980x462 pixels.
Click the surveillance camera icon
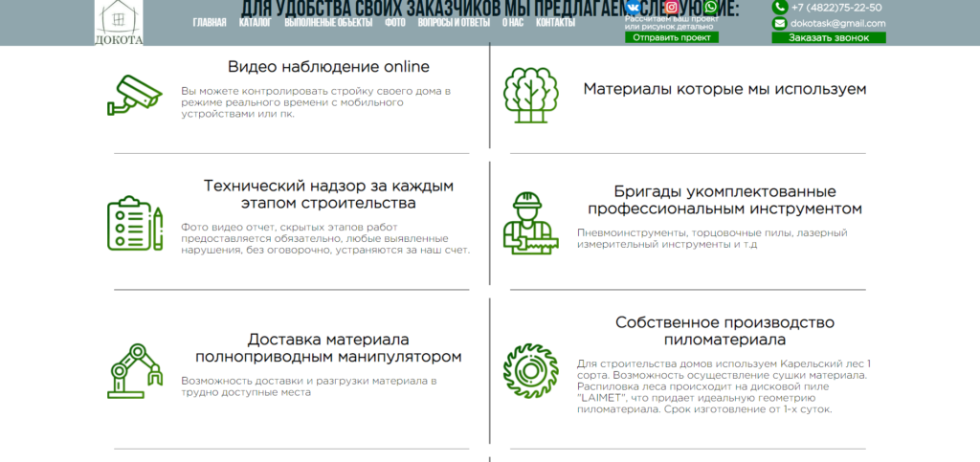click(135, 94)
